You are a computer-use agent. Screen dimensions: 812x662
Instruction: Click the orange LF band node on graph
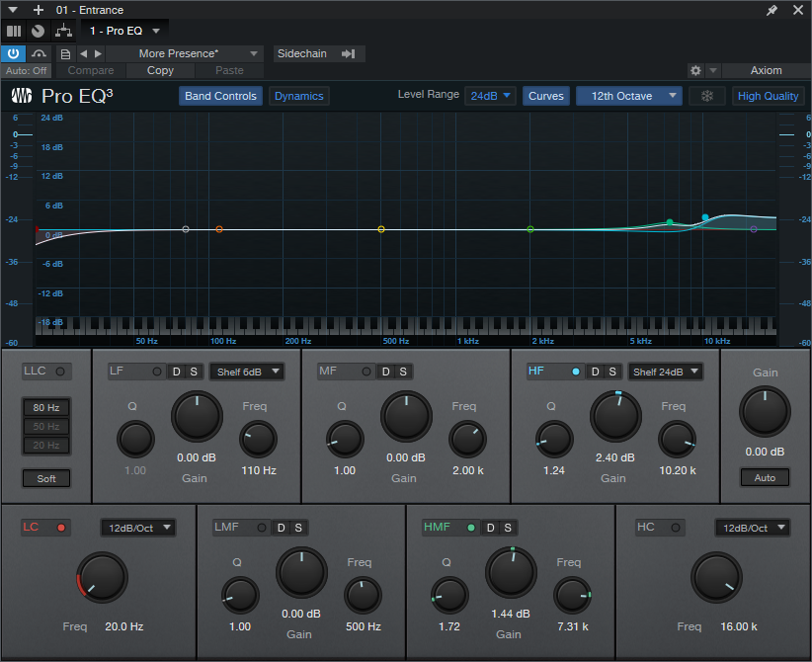pyautogui.click(x=219, y=229)
